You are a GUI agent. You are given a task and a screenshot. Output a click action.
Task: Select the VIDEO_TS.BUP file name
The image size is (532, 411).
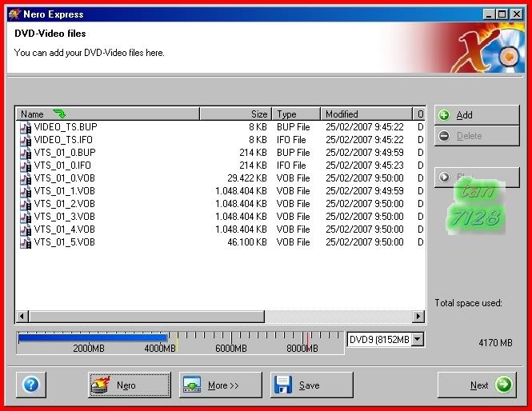point(66,127)
